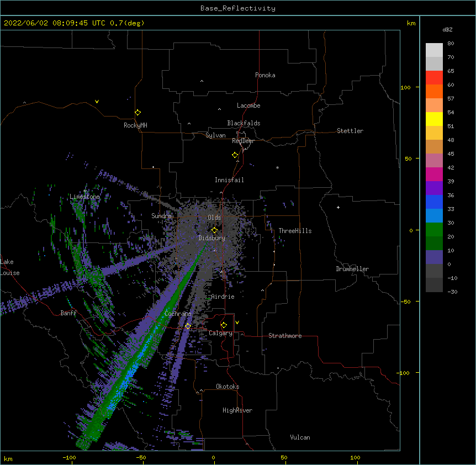Click the Limestone label
Screen dimensions: 476x465
pos(84,197)
